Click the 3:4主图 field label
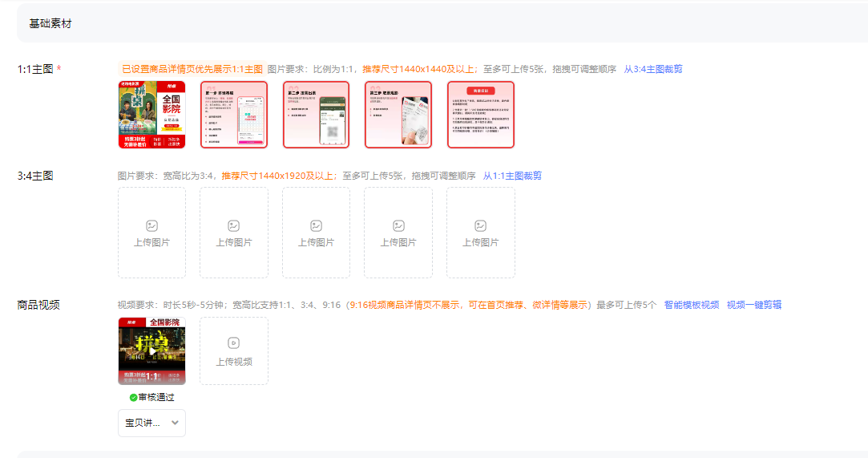This screenshot has height=458, width=868. (x=35, y=176)
